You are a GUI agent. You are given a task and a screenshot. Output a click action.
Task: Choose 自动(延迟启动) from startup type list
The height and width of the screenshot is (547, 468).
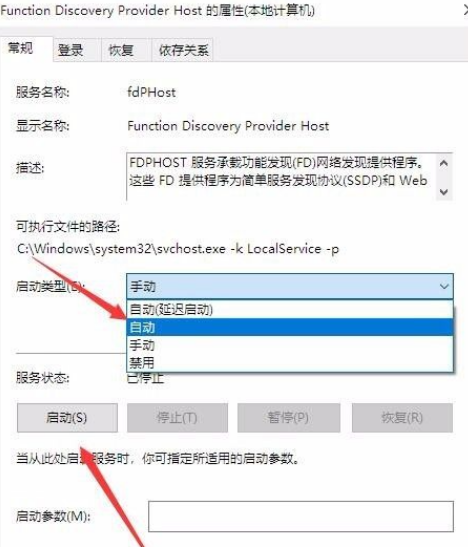(x=290, y=309)
